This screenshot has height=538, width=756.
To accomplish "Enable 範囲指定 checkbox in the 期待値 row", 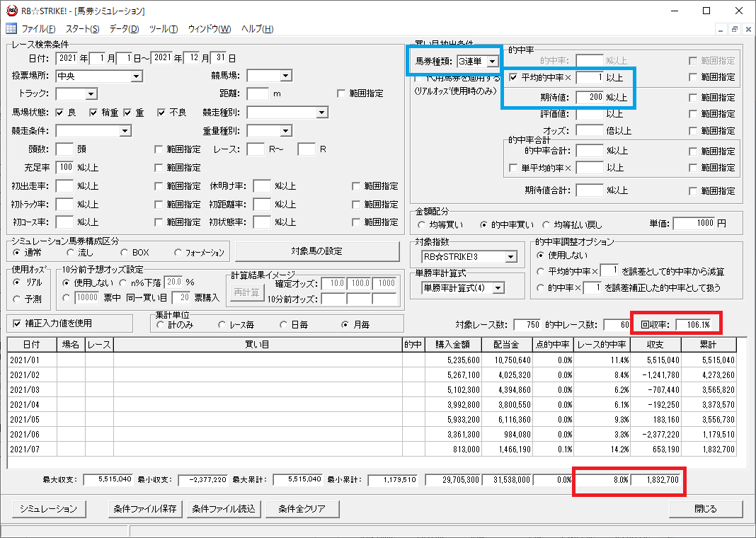I will pyautogui.click(x=693, y=98).
